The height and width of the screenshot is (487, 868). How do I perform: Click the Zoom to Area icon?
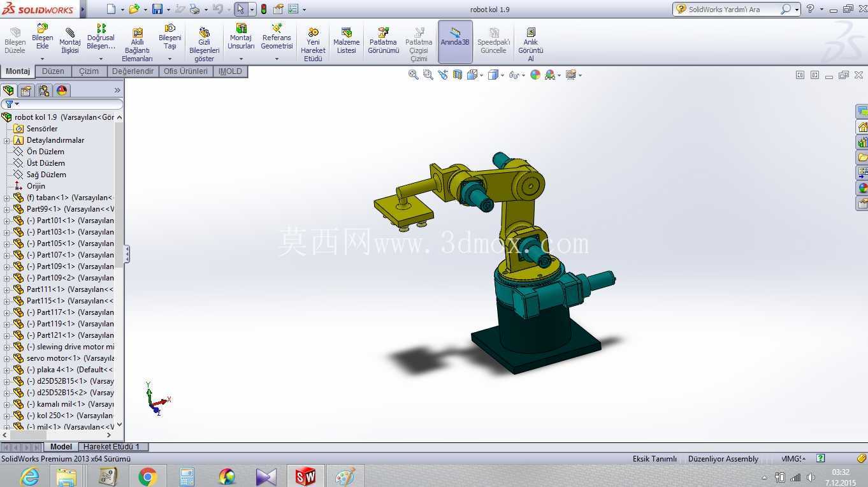(x=428, y=75)
